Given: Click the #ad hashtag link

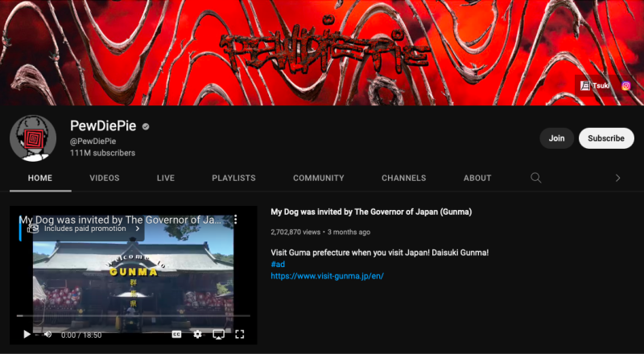Looking at the screenshot, I should pos(278,264).
